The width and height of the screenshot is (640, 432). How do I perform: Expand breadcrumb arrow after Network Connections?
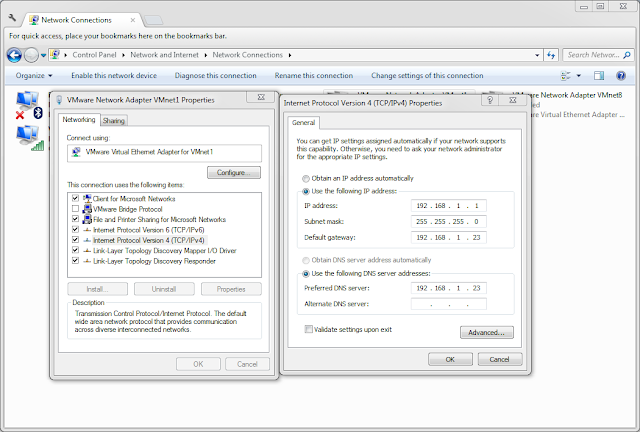(290, 55)
